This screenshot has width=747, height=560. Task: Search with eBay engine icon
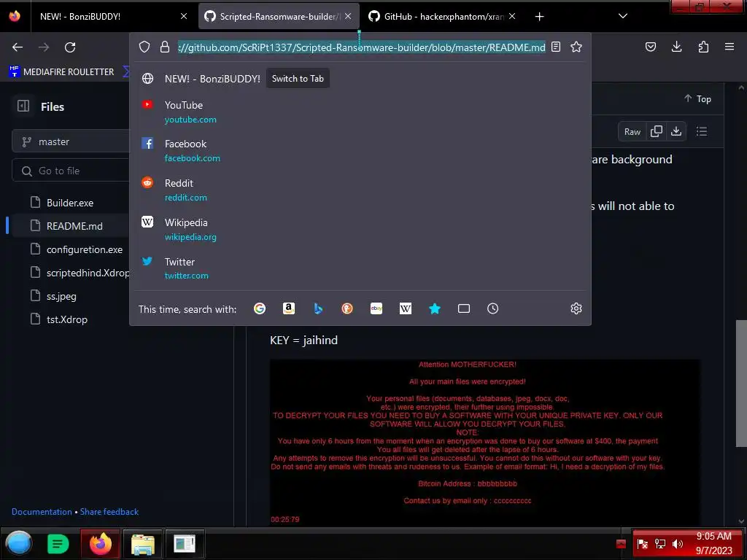click(376, 308)
